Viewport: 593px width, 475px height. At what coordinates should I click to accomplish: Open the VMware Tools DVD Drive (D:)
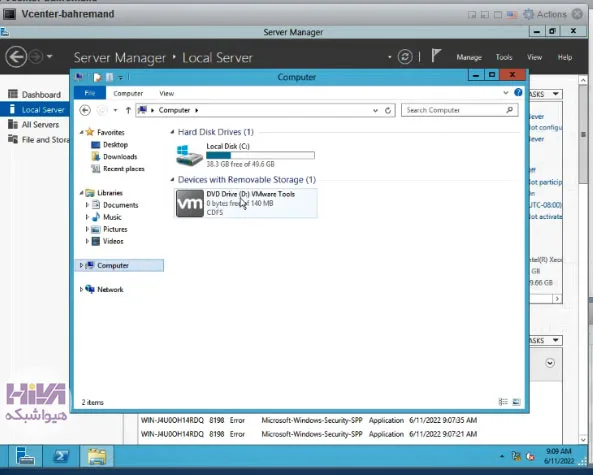(245, 203)
